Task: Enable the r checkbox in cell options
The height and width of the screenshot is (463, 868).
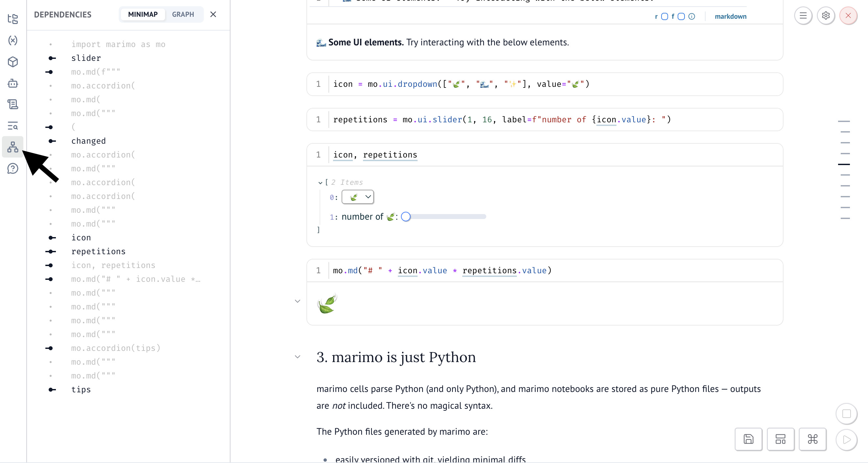Action: [664, 16]
